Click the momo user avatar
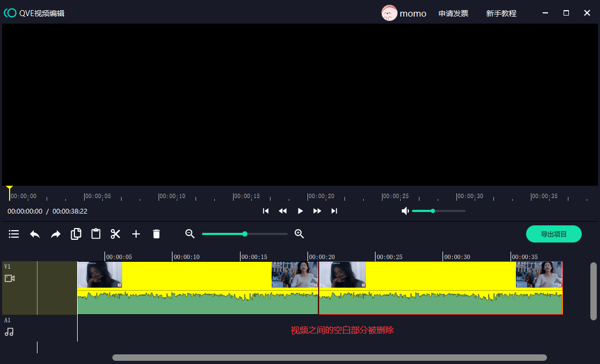This screenshot has height=364, width=600. pyautogui.click(x=389, y=13)
